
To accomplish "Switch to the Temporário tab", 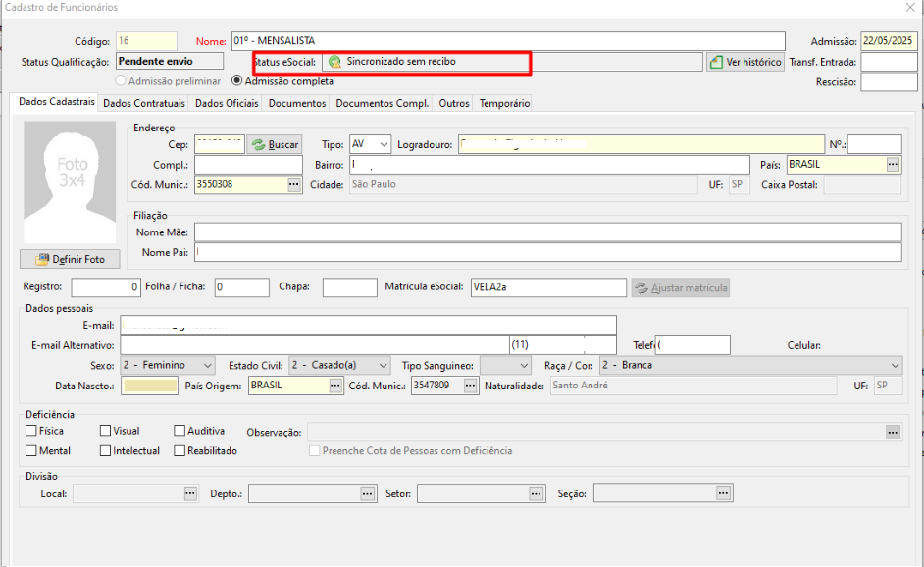I will tap(504, 103).
